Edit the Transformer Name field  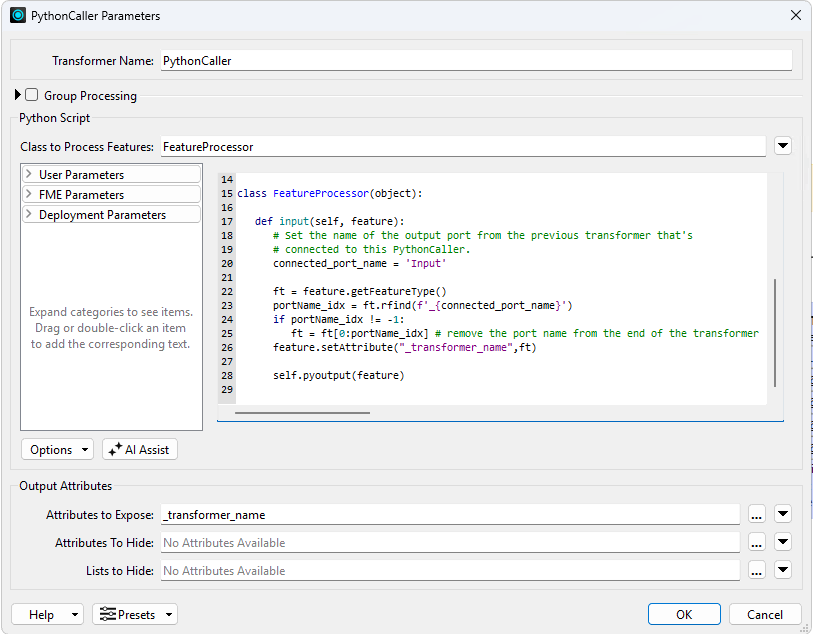pyautogui.click(x=476, y=61)
